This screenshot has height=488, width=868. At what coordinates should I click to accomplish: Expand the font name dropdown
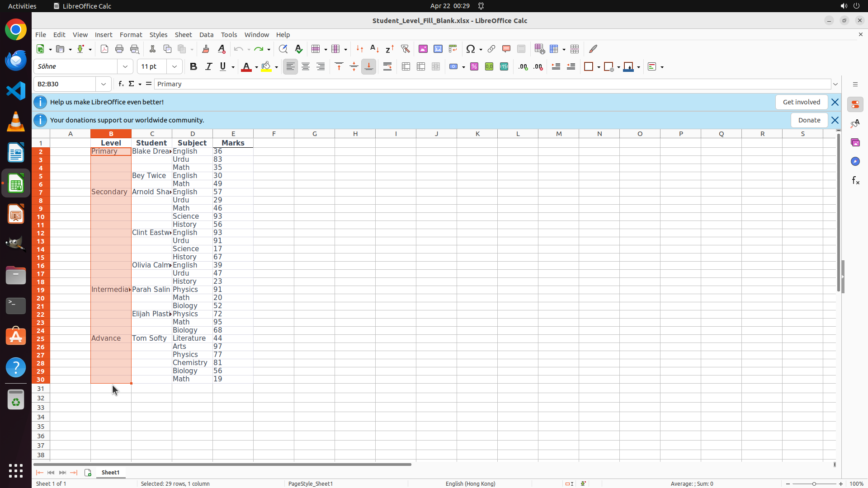click(125, 67)
